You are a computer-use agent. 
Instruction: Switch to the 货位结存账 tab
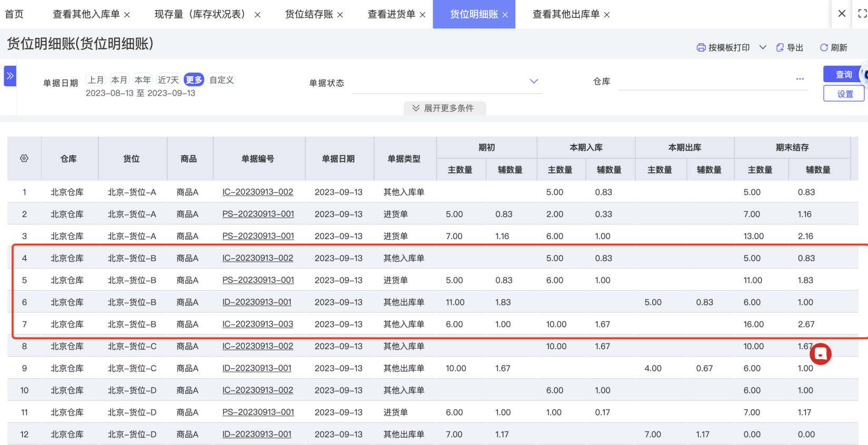pyautogui.click(x=309, y=14)
